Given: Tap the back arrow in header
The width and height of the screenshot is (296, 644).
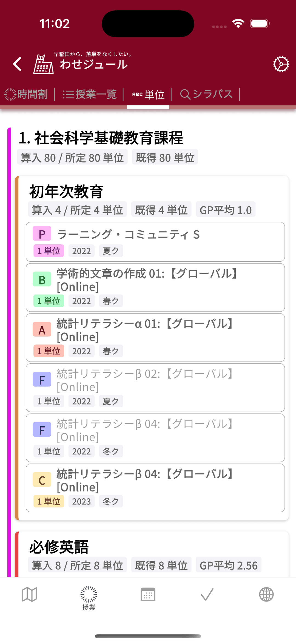Looking at the screenshot, I should coord(17,64).
